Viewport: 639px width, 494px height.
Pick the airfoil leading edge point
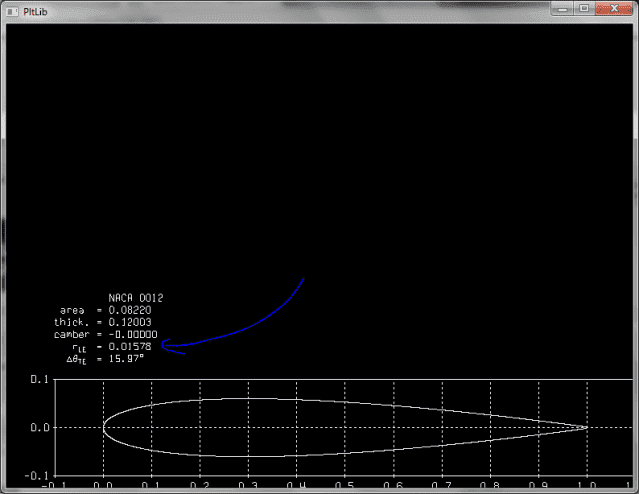103,427
